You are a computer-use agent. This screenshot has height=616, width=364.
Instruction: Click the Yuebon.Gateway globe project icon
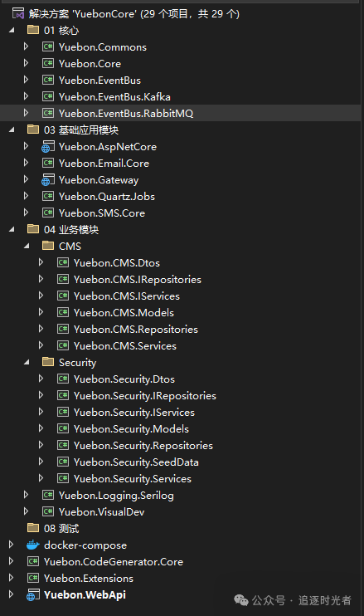[x=48, y=179]
